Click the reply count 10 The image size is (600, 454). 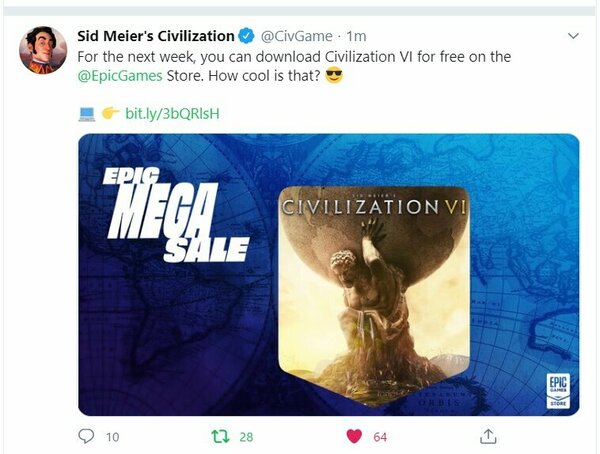[112, 437]
